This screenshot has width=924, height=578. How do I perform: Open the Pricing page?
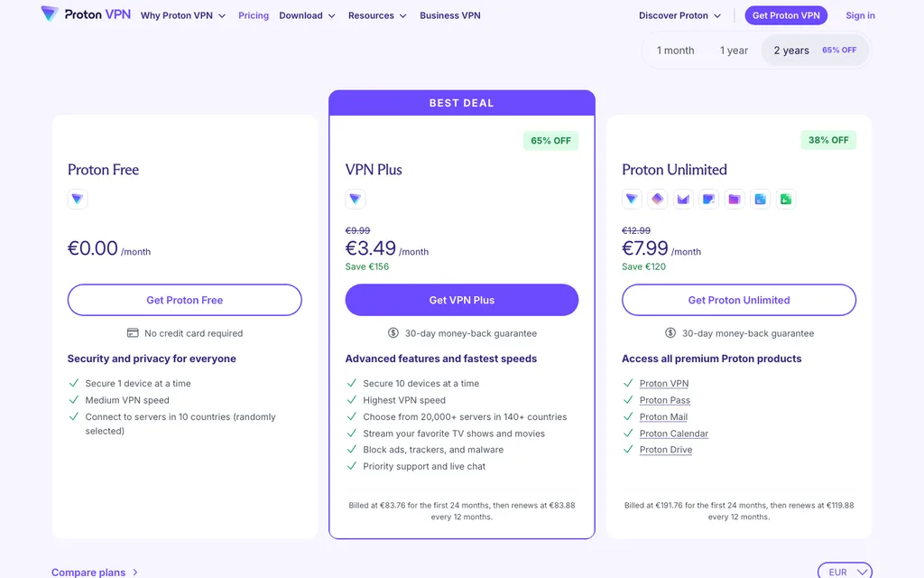click(254, 16)
